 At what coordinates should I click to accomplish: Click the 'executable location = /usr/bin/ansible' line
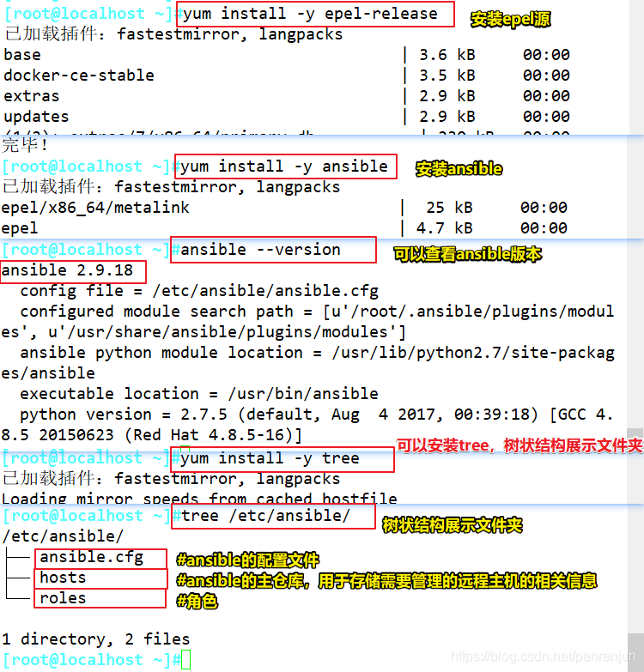point(199,394)
